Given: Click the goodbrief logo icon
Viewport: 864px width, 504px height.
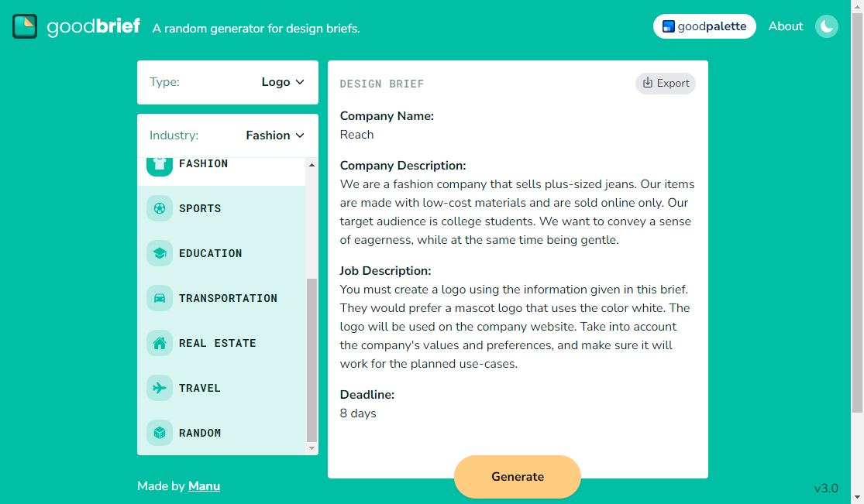Looking at the screenshot, I should click(24, 26).
